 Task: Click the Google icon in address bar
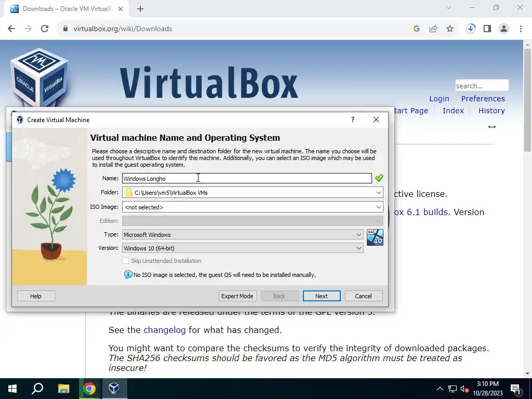417,29
